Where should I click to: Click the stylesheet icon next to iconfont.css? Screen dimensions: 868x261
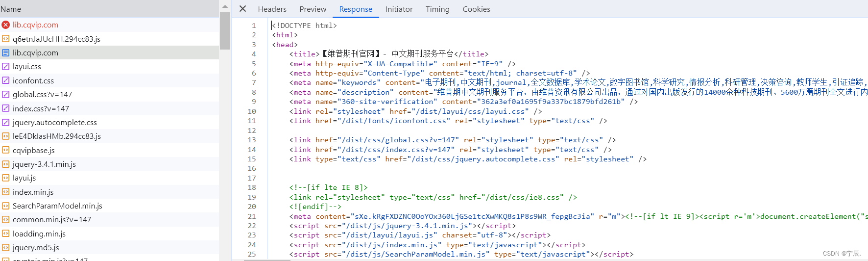(6, 80)
